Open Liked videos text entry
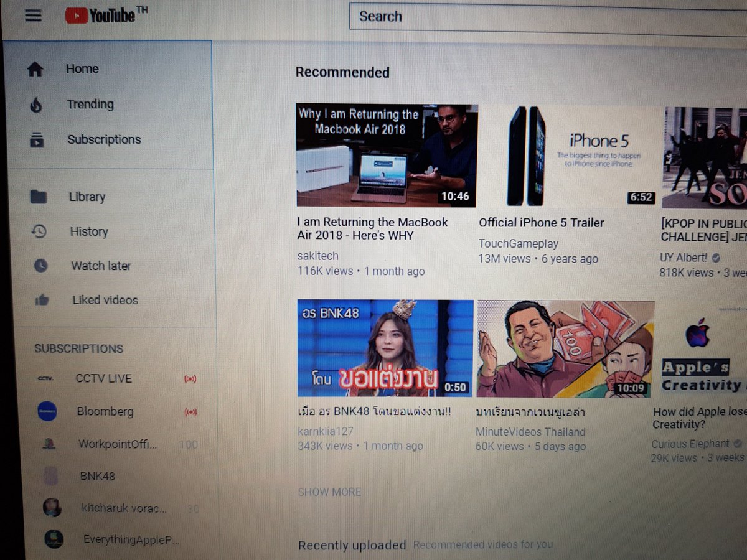 pos(105,300)
